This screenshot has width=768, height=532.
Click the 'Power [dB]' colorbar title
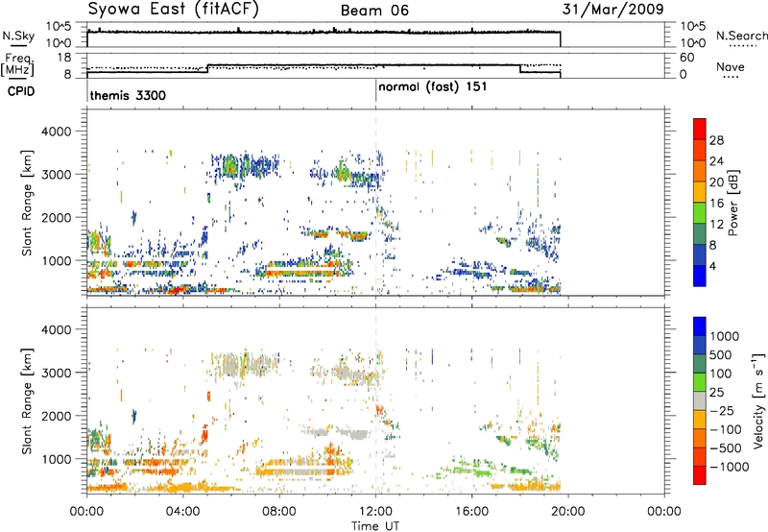[733, 203]
